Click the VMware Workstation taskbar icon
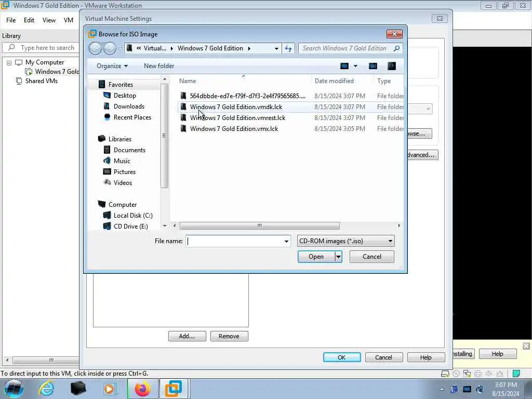The height and width of the screenshot is (399, 532). pyautogui.click(x=174, y=389)
